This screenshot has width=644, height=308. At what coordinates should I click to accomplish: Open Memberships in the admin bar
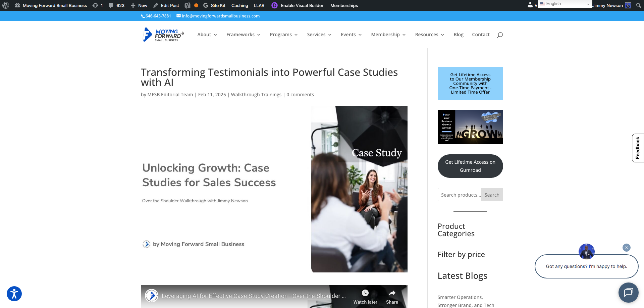[x=344, y=5]
